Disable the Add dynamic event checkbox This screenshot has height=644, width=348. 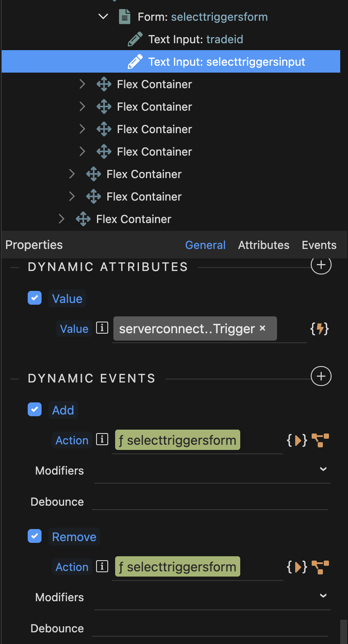tap(35, 409)
